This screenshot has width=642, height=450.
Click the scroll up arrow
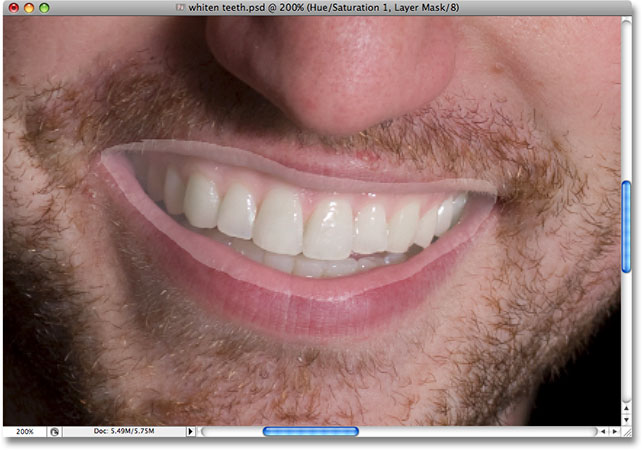point(626,408)
